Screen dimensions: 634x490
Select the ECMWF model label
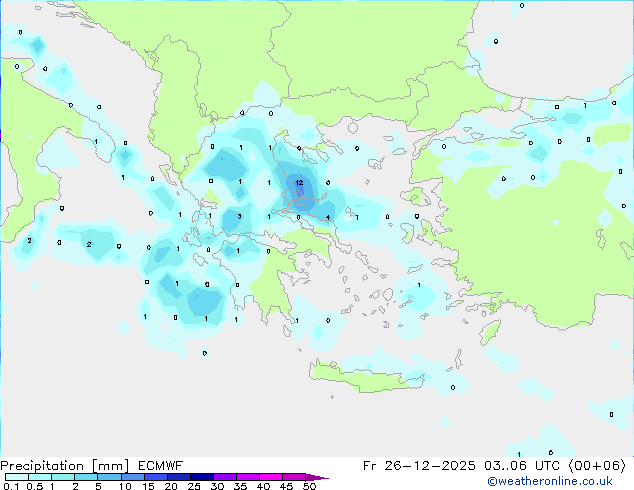click(x=161, y=466)
